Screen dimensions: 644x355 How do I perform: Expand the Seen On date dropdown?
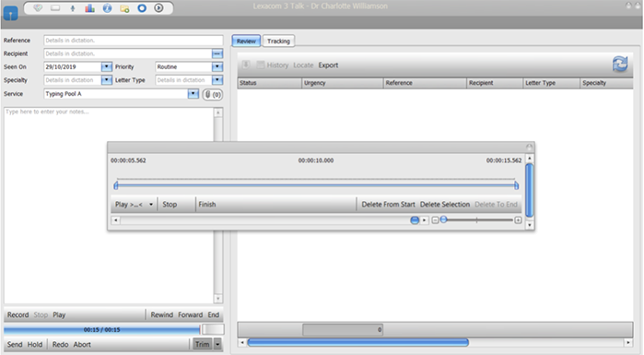(106, 67)
